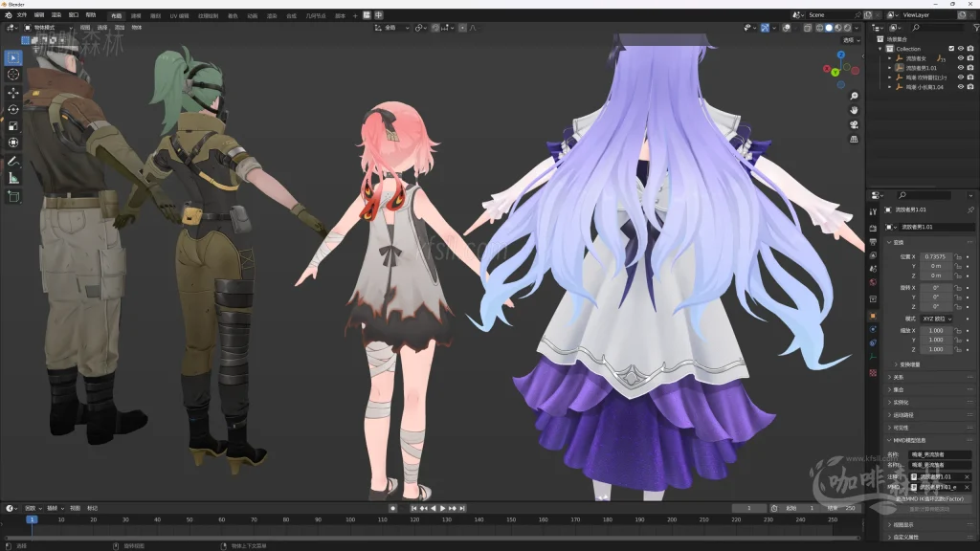
Task: Select the Add Cube tool
Action: [13, 197]
